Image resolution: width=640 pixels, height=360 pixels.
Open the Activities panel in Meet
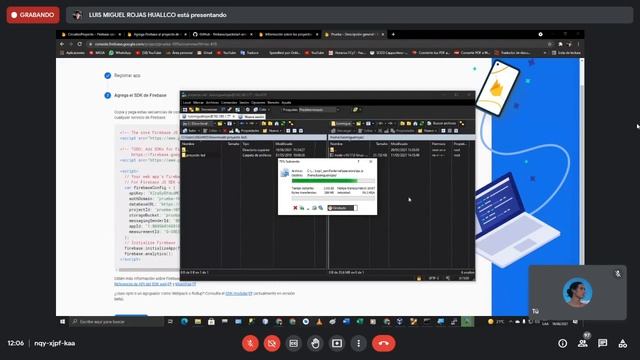(x=622, y=344)
